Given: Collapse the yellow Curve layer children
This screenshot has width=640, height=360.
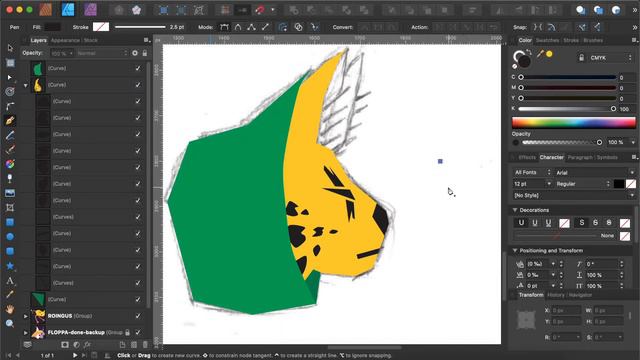Looking at the screenshot, I should pyautogui.click(x=26, y=85).
